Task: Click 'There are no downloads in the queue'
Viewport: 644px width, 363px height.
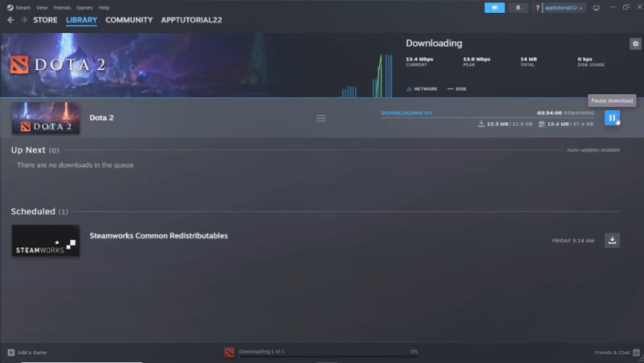Action: pyautogui.click(x=75, y=165)
